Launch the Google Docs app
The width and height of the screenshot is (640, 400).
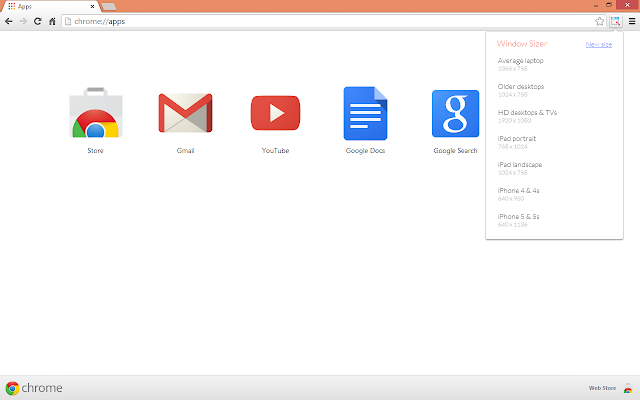(x=365, y=113)
